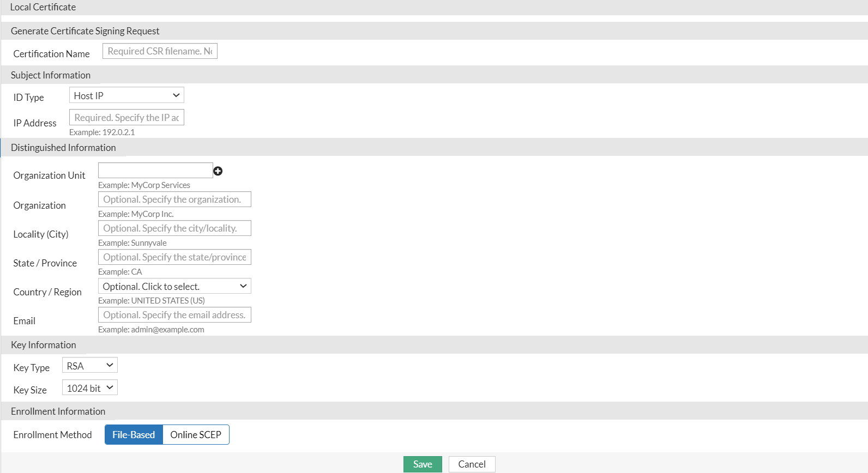
Task: Add another Organization Unit with plus icon
Action: [x=218, y=171]
